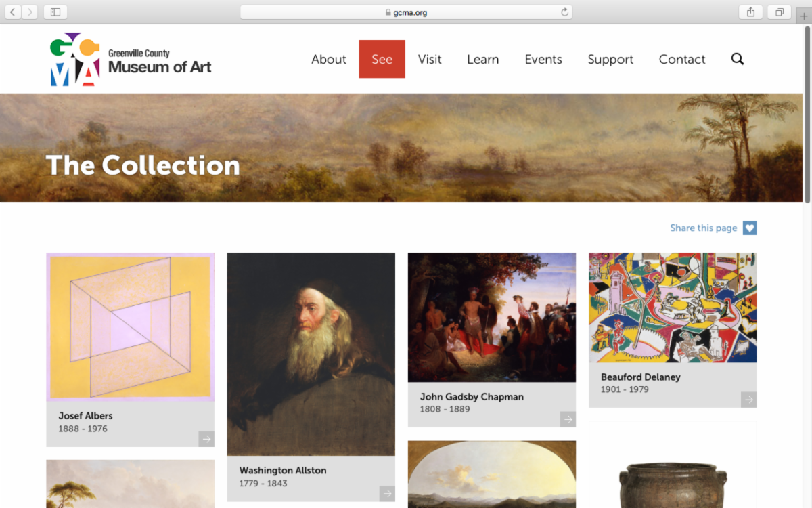Show the Safari sidebar

click(55, 12)
